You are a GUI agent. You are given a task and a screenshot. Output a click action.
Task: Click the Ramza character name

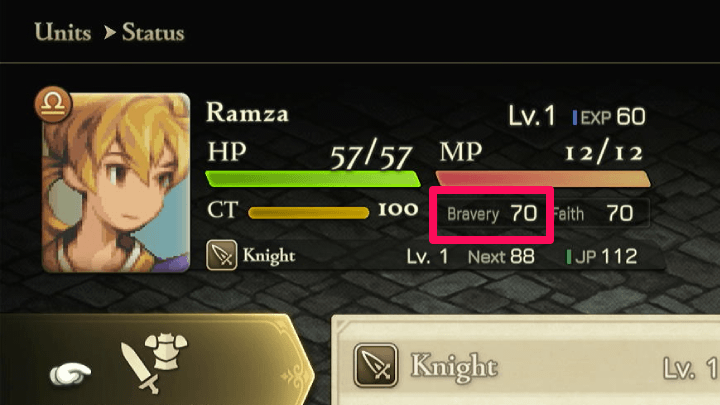point(248,112)
